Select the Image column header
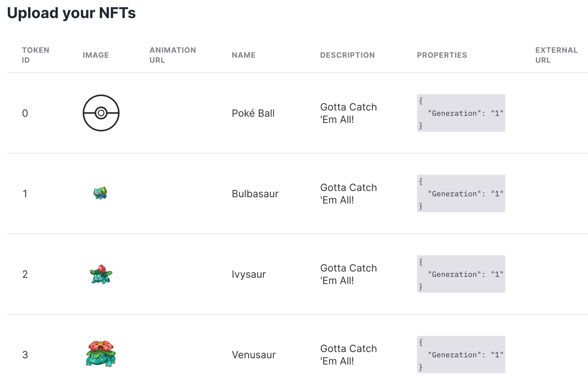Image resolution: width=588 pixels, height=377 pixels. click(96, 55)
